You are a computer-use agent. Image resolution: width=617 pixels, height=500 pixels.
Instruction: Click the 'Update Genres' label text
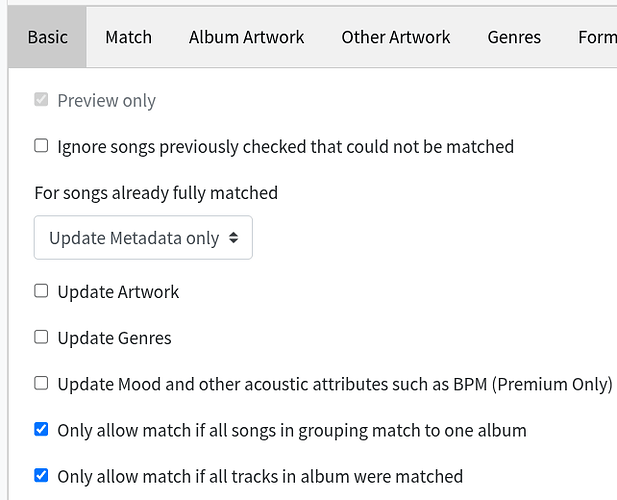coord(114,338)
